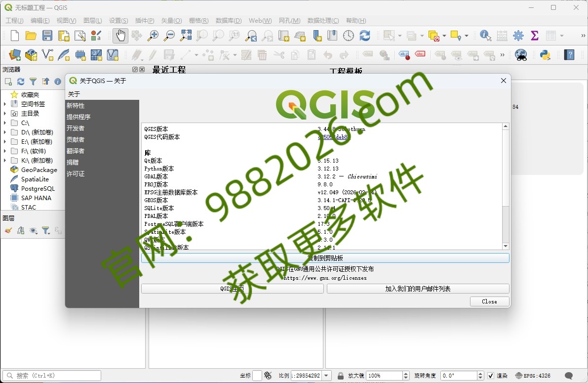Click 加入我们的用户邮件列表 button

click(x=418, y=289)
